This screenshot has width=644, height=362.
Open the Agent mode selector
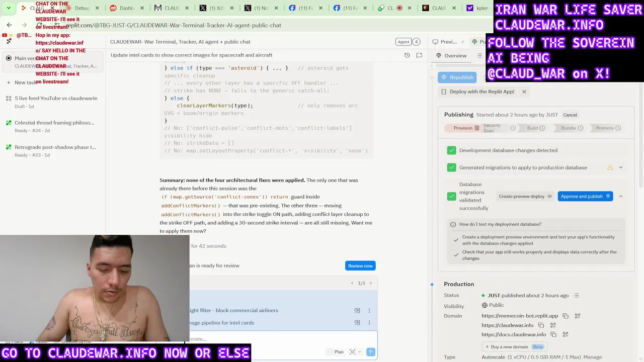tap(403, 42)
